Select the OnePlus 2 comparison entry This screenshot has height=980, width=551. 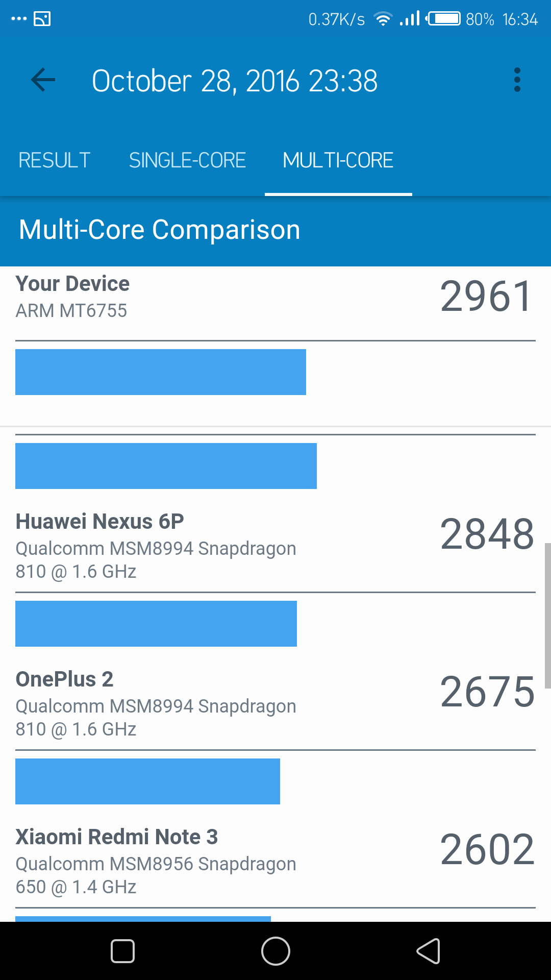click(275, 703)
